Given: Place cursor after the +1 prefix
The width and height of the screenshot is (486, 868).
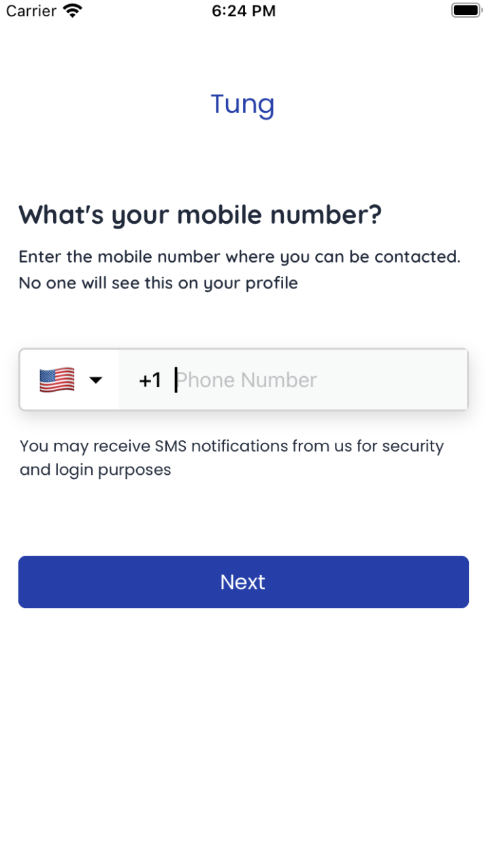Looking at the screenshot, I should tap(176, 380).
